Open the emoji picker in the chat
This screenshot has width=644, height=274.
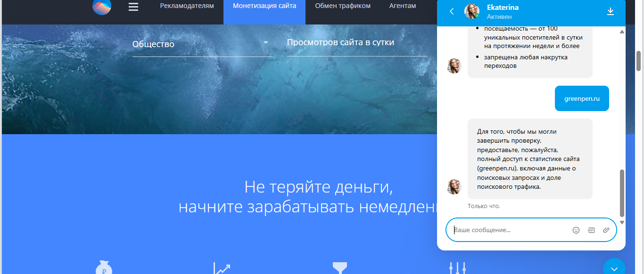click(x=576, y=230)
